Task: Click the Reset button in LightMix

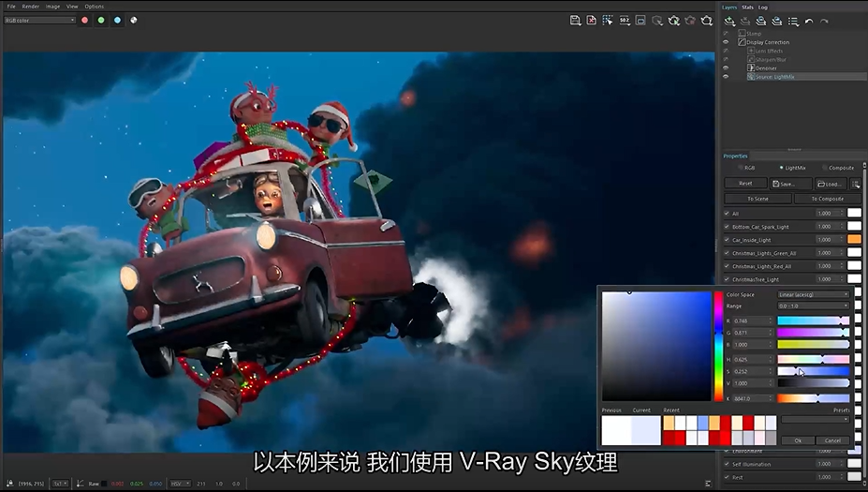Action: pos(745,184)
